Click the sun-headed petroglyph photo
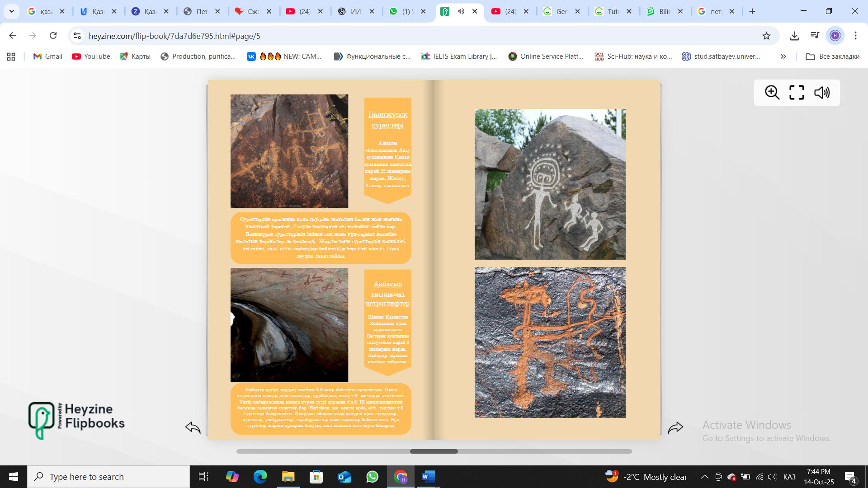Screen dimensions: 868x488 click(550, 184)
